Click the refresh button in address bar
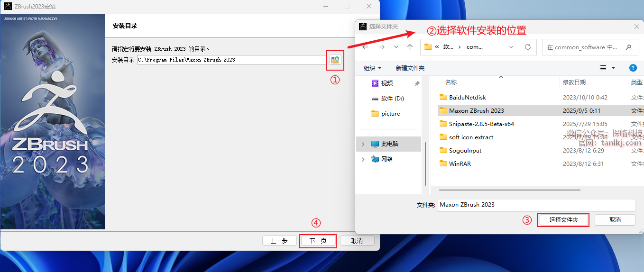644x272 pixels. 528,47
